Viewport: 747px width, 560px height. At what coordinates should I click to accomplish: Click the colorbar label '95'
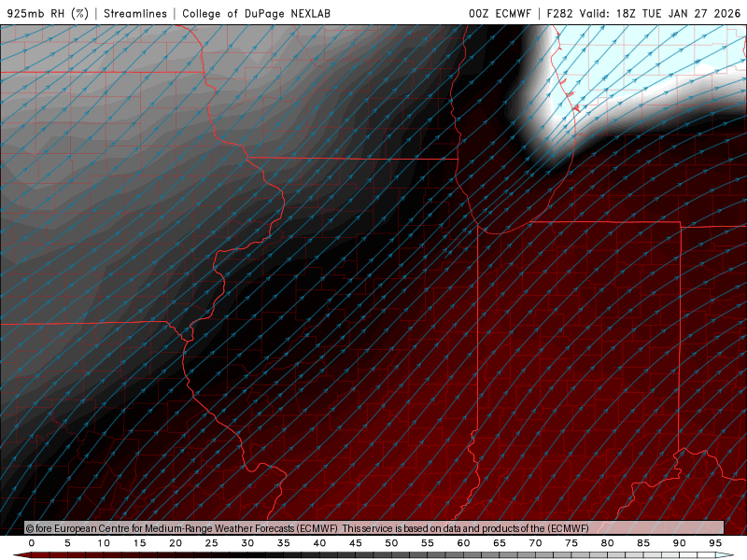[715, 543]
